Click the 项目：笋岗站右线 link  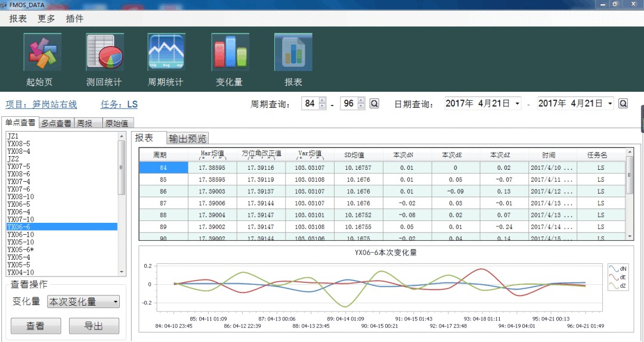pos(41,105)
